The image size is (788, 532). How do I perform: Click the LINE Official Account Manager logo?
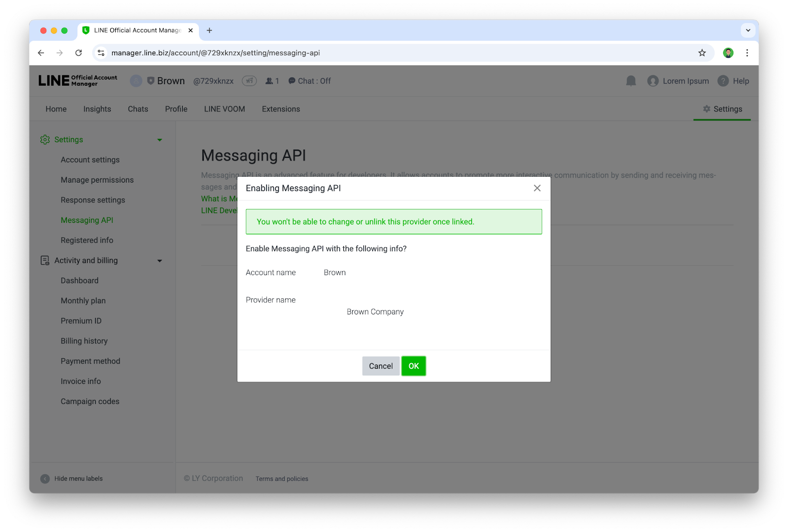(78, 81)
